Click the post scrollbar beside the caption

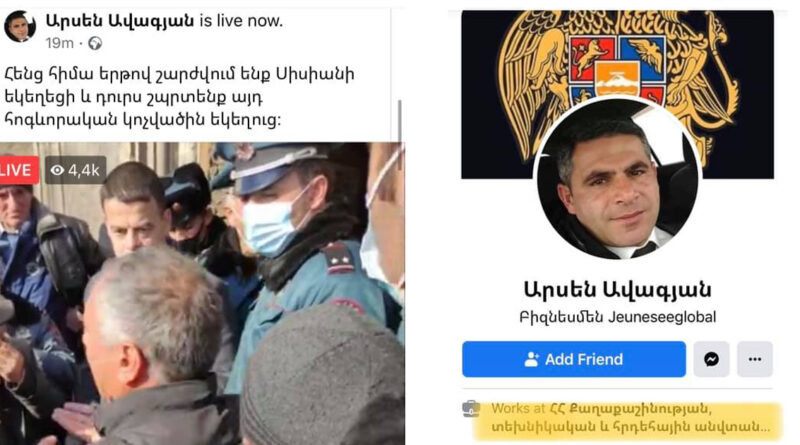point(399,121)
